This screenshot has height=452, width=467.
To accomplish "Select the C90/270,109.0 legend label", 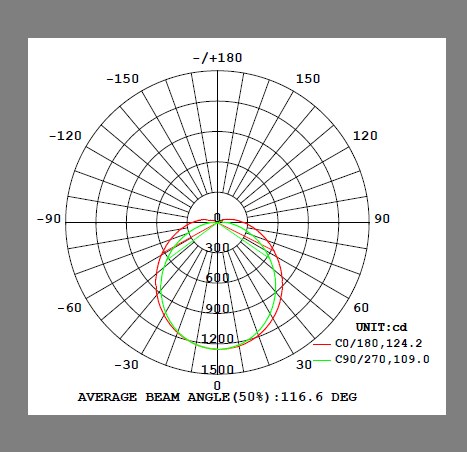I will [382, 359].
